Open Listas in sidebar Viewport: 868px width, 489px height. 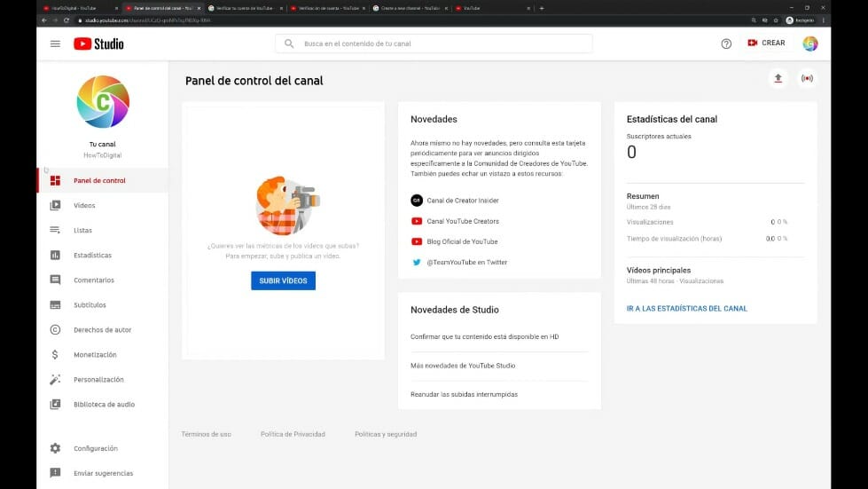103,231
